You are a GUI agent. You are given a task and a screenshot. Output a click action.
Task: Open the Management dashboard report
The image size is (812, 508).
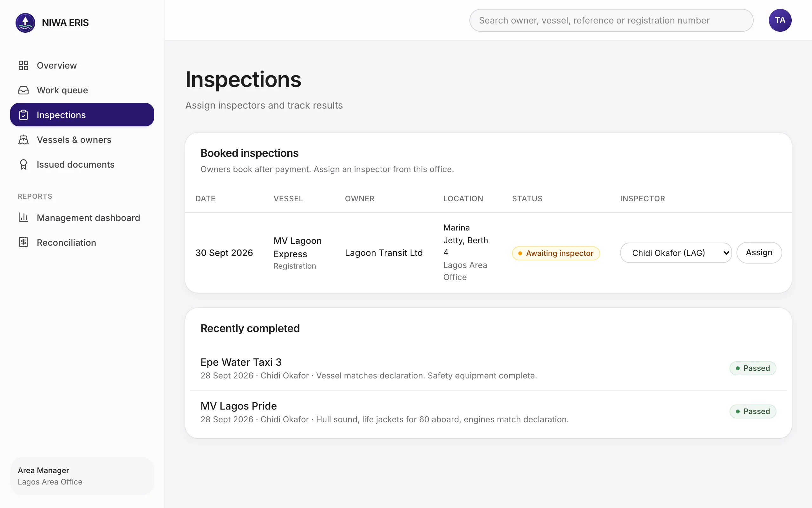click(82, 218)
